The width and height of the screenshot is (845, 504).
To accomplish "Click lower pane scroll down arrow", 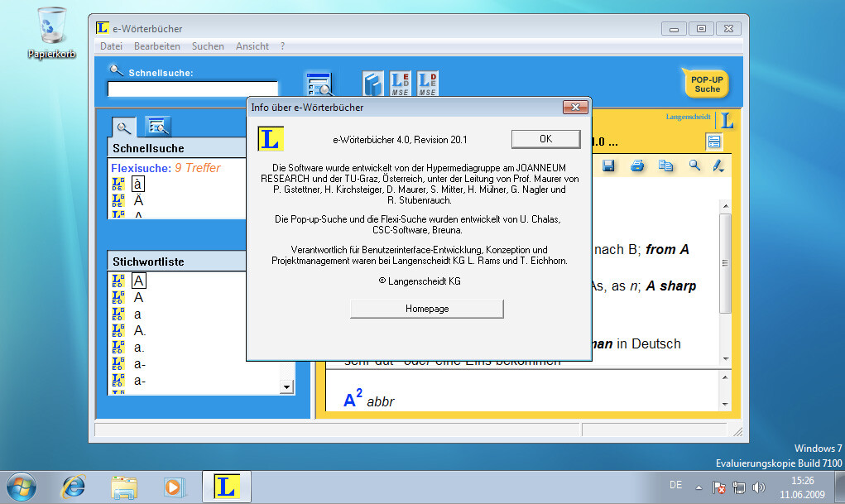I will (x=725, y=405).
